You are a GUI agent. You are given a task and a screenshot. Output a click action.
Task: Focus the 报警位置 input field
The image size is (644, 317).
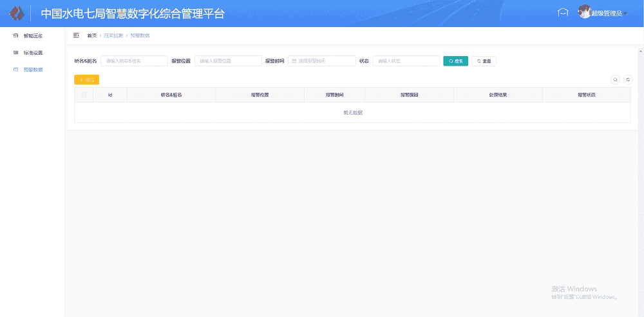(228, 61)
